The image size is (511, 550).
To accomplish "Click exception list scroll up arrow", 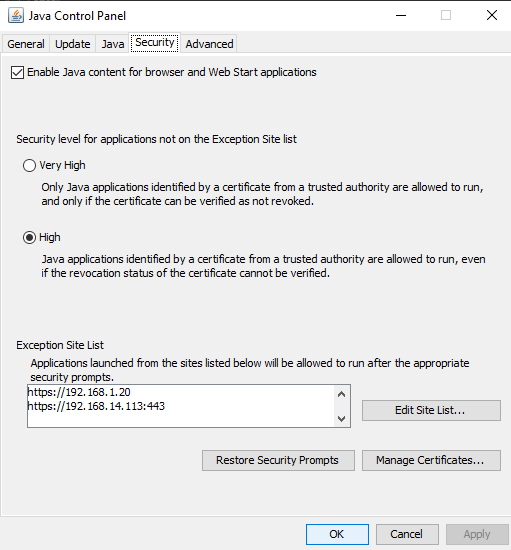I will pyautogui.click(x=341, y=394).
